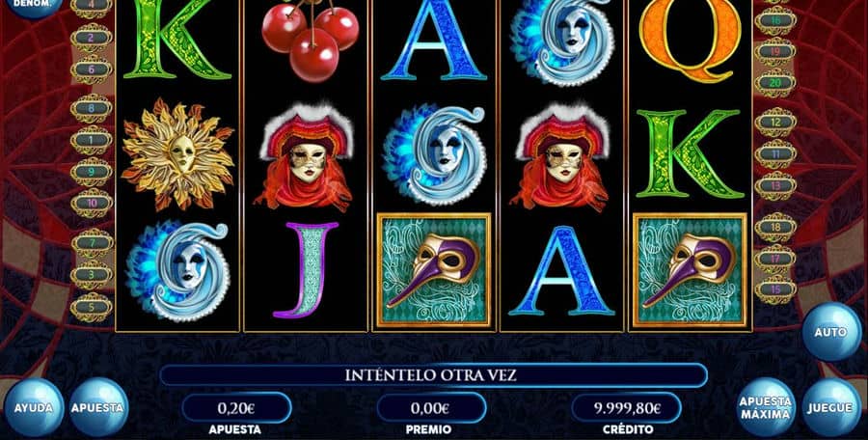Select the APUESTA MÁXIMA max bet bubble
The width and height of the screenshot is (868, 440).
pyautogui.click(x=766, y=408)
